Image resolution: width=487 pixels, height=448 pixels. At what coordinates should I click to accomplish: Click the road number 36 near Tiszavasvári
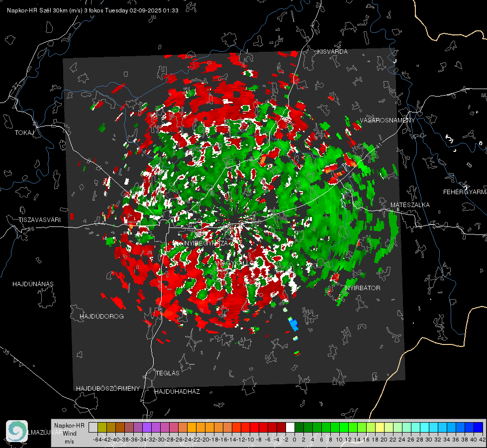[31, 229]
